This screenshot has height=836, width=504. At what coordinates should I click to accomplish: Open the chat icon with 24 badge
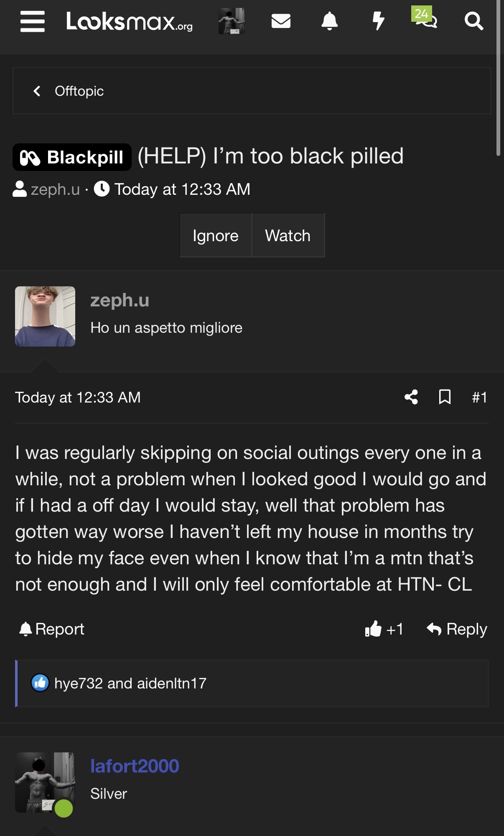tap(425, 19)
